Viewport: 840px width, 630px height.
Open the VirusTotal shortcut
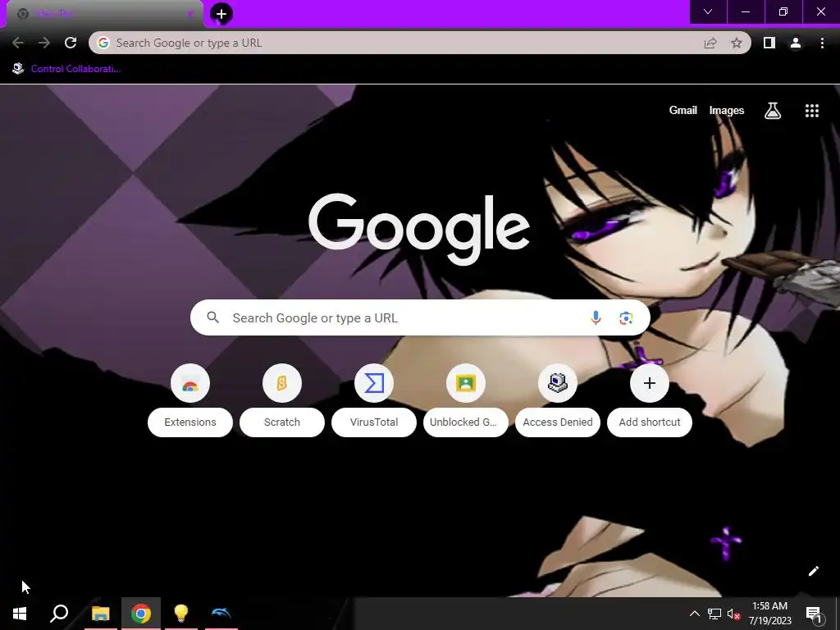[x=374, y=400]
